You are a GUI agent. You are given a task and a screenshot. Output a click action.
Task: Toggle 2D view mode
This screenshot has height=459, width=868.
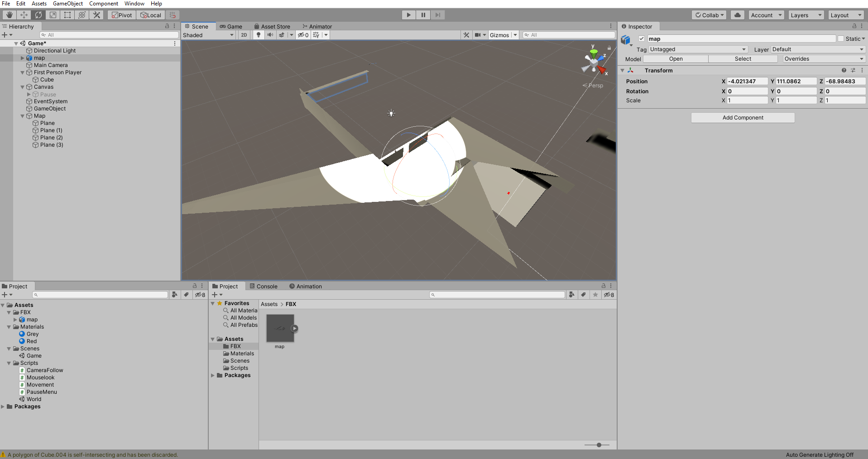click(244, 35)
